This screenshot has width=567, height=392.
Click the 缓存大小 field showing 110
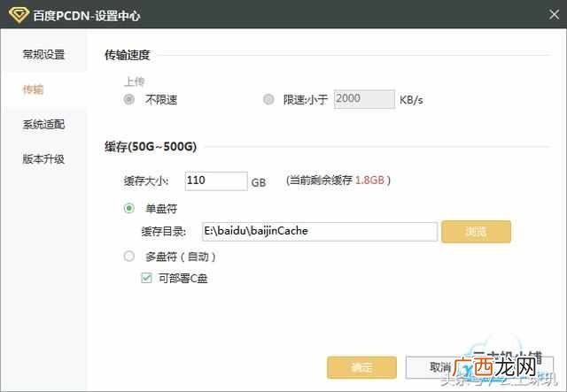(x=216, y=181)
